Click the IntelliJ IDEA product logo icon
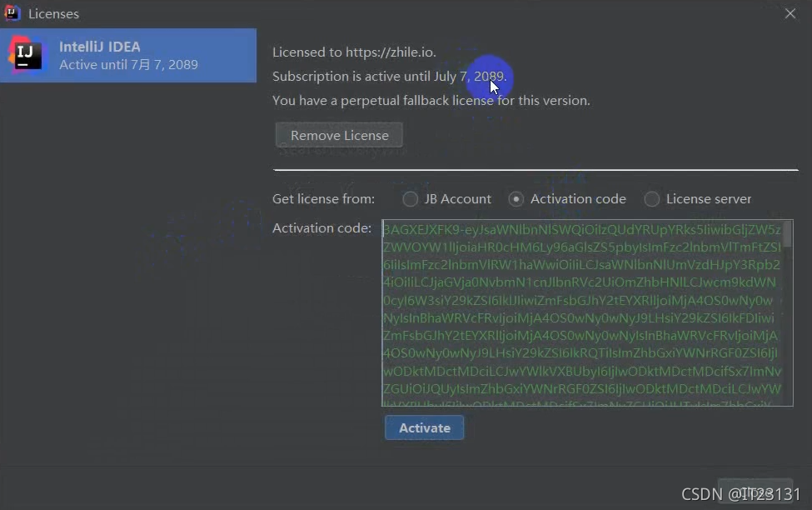This screenshot has height=510, width=812. click(26, 56)
